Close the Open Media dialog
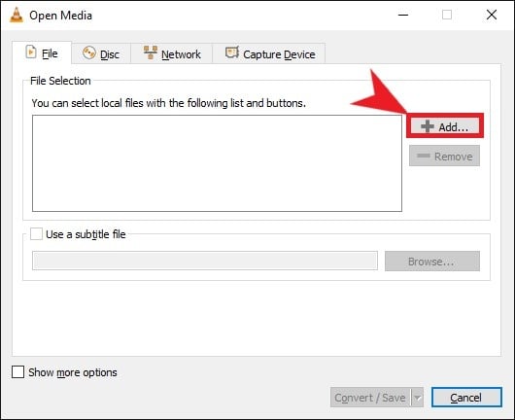The image size is (515, 420). (x=492, y=15)
